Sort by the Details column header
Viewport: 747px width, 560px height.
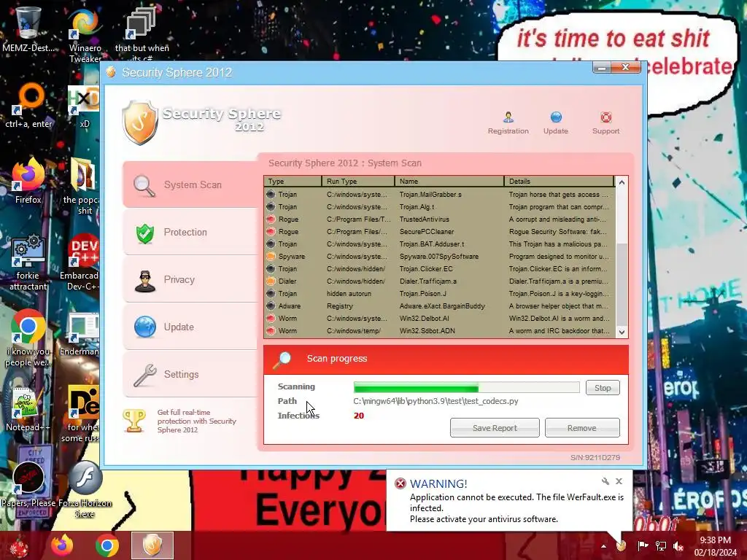(x=560, y=182)
